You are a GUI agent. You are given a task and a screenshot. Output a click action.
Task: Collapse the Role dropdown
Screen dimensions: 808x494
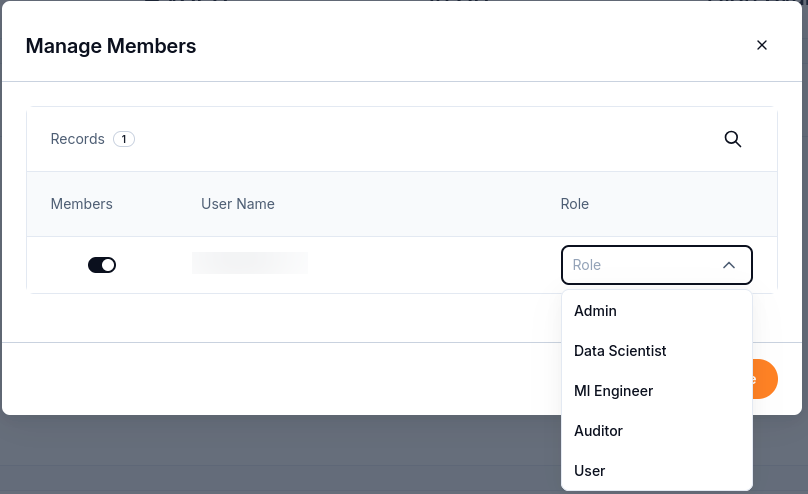coord(656,265)
